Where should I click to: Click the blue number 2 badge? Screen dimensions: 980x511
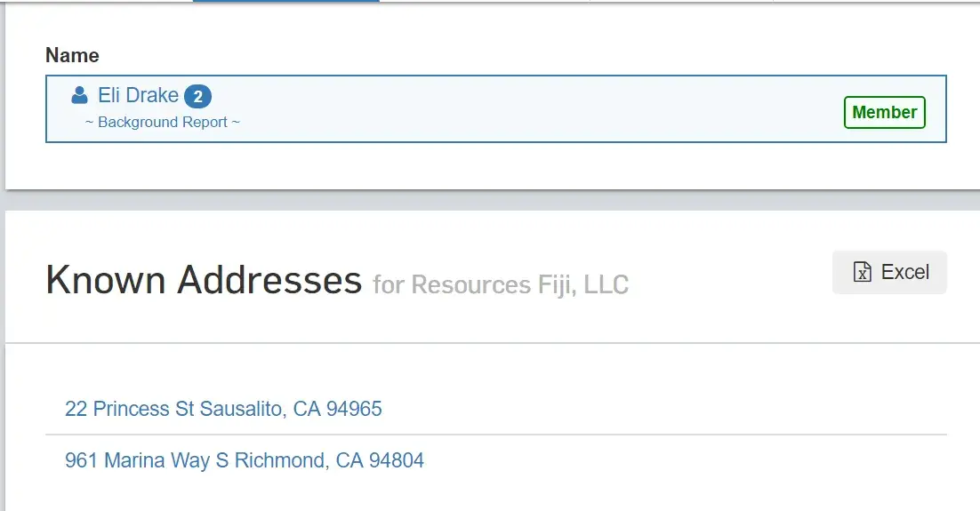pyautogui.click(x=197, y=96)
